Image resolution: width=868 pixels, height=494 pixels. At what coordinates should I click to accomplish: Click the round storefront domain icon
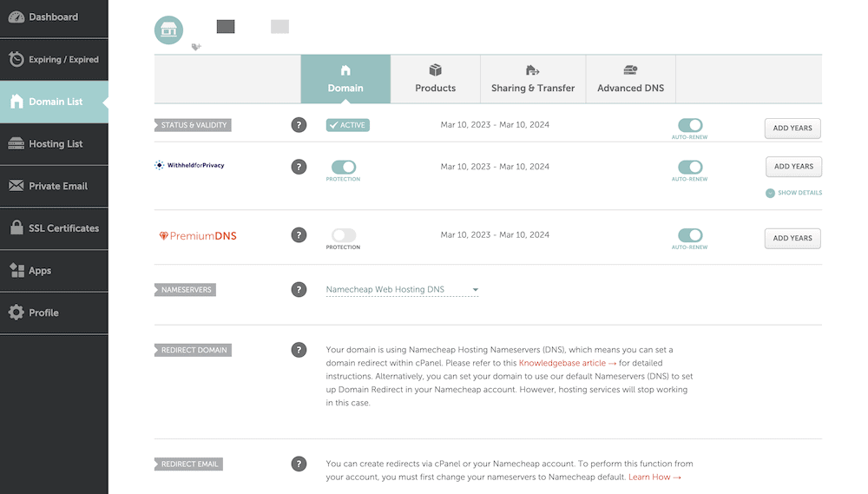click(169, 30)
